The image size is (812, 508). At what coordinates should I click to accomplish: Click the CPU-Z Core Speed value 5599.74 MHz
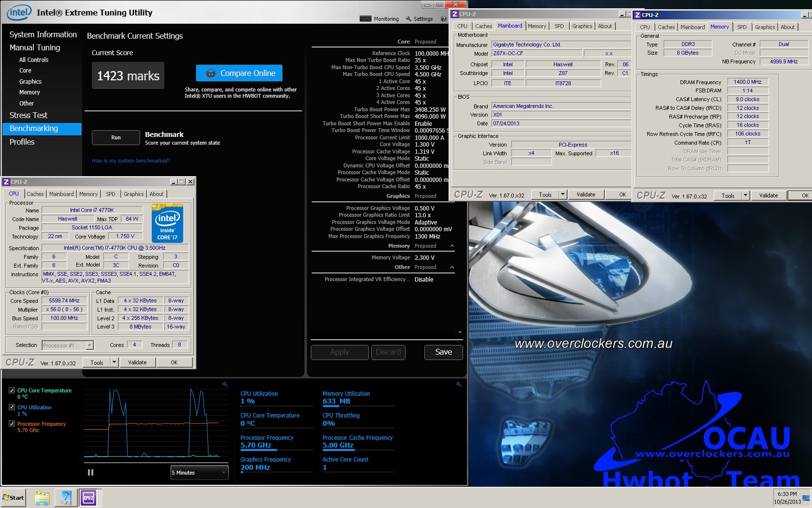[x=64, y=300]
